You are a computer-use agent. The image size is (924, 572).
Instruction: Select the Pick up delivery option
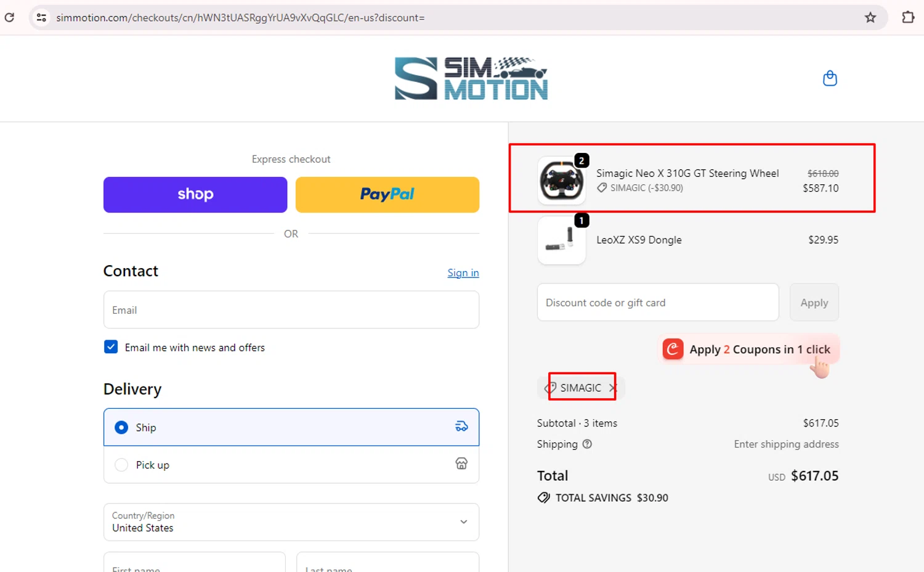(x=291, y=464)
